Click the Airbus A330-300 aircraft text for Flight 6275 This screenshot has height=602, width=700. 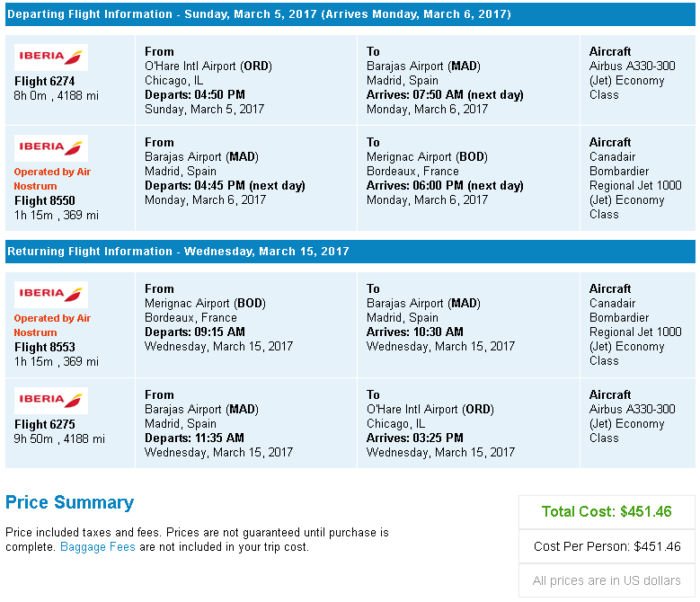click(632, 409)
